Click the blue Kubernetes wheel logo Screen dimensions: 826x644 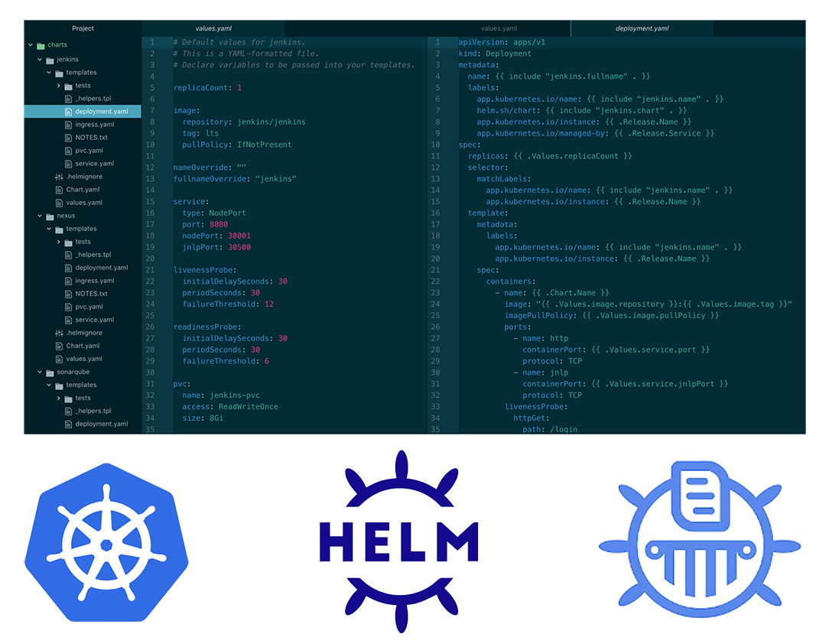click(106, 542)
